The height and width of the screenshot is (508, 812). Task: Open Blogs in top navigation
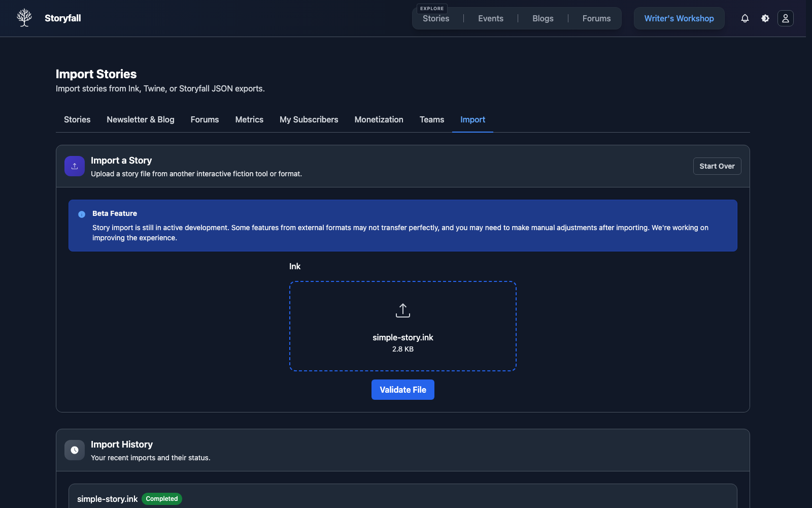pyautogui.click(x=543, y=19)
